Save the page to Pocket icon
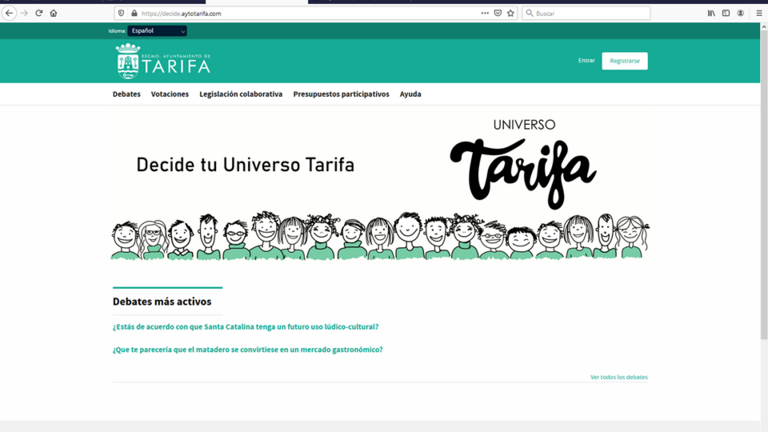768x432 pixels. [x=498, y=13]
